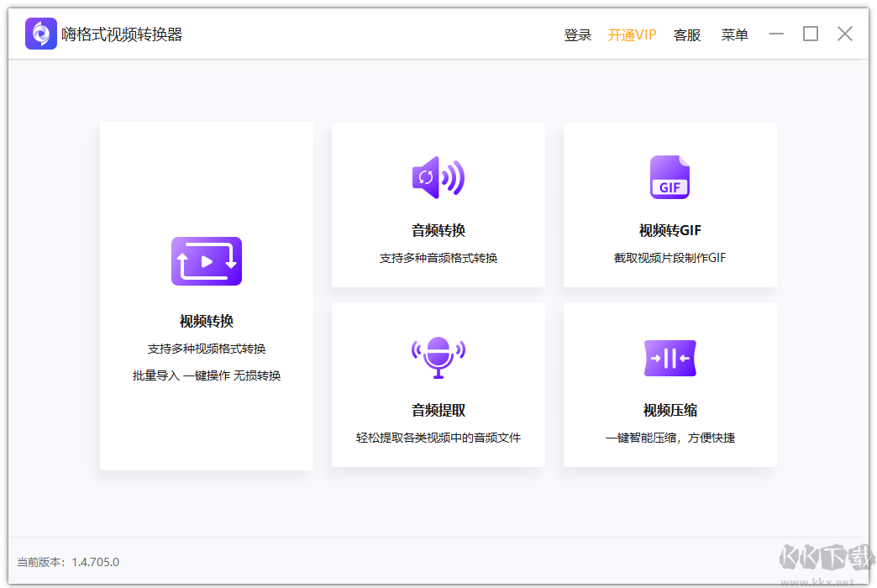Click the 批量导入 一键操作 无损转换 text

206,375
